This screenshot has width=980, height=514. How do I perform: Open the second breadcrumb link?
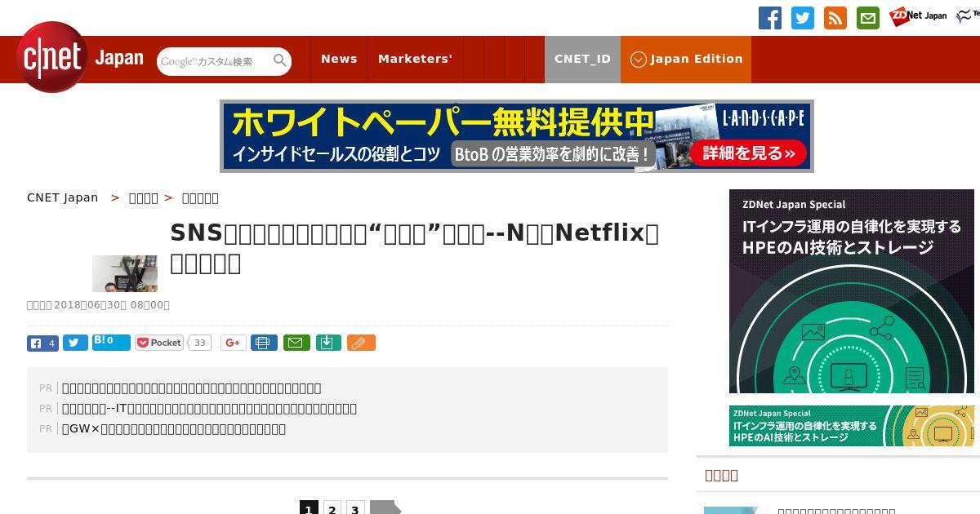(x=144, y=197)
